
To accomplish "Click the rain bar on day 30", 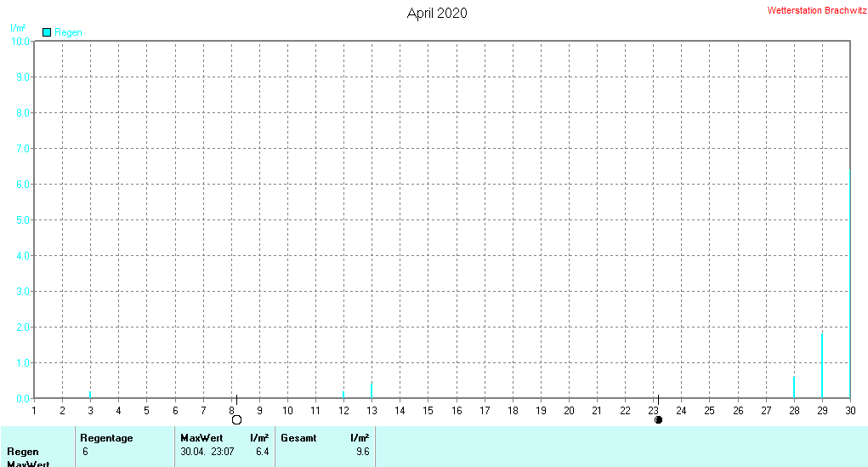I will click(850, 283).
